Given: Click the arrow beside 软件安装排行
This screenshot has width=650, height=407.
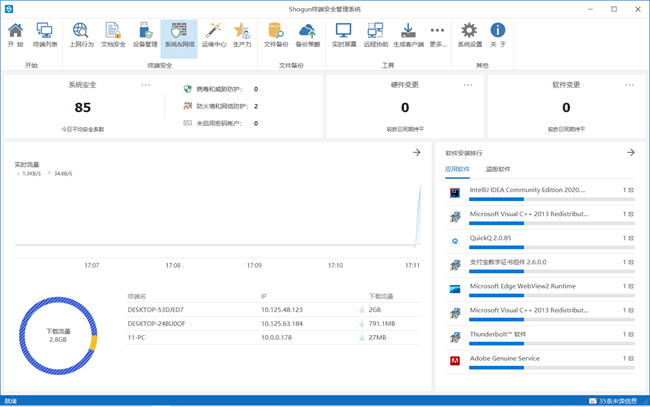Looking at the screenshot, I should (630, 153).
